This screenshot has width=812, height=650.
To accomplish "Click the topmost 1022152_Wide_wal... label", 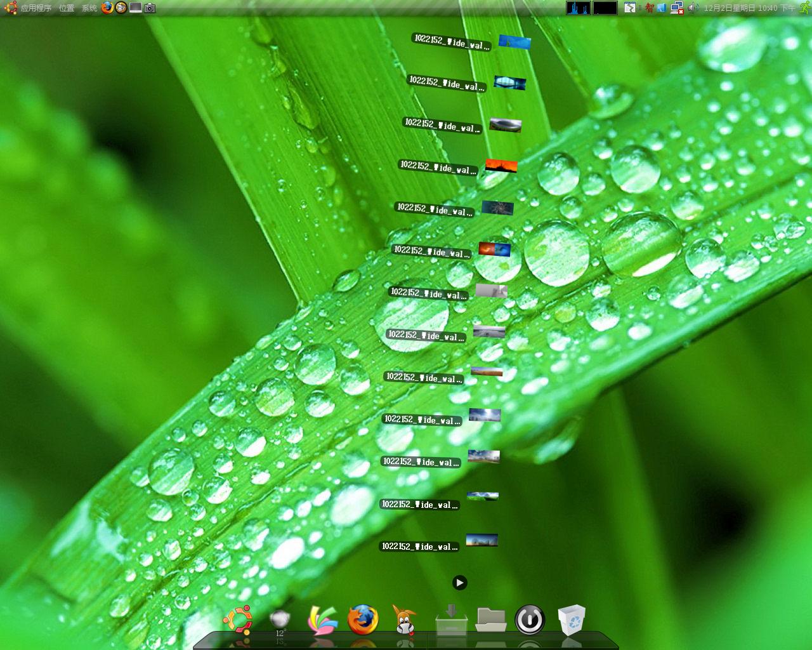I will [452, 43].
